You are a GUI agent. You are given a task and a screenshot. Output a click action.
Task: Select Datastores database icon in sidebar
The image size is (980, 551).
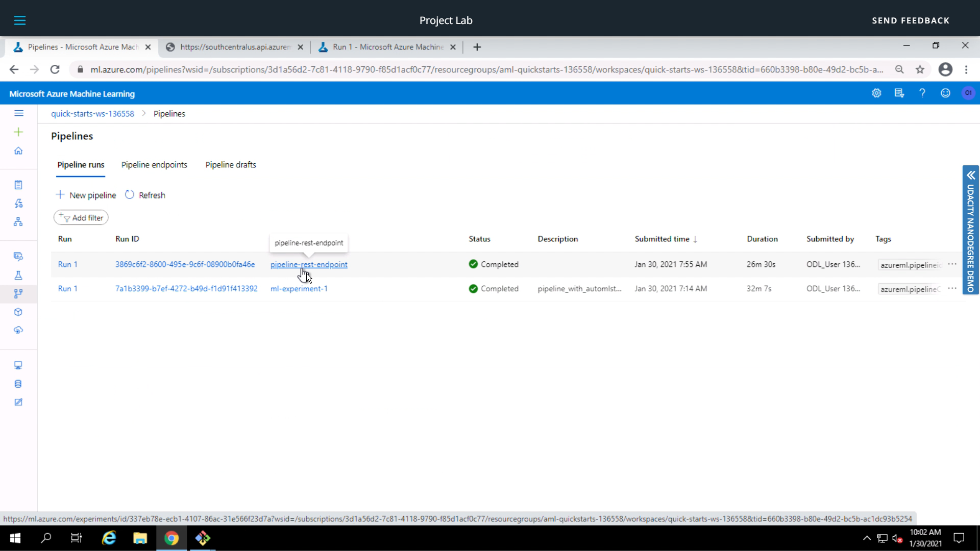(x=18, y=384)
